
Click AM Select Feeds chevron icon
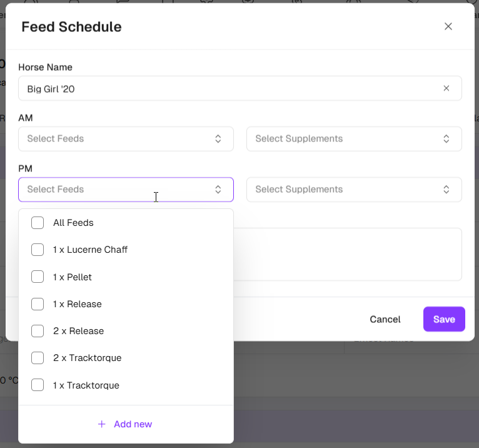coord(218,139)
